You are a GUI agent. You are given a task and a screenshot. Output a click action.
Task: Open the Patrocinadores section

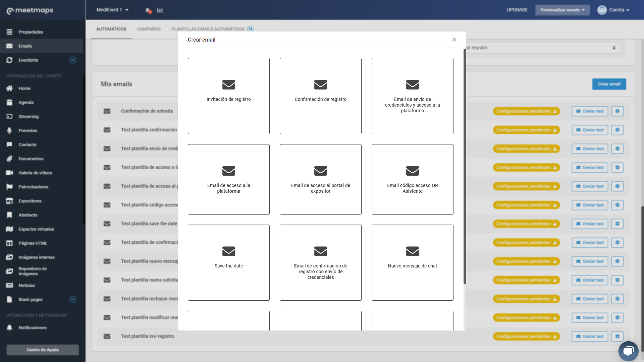pos(42,187)
